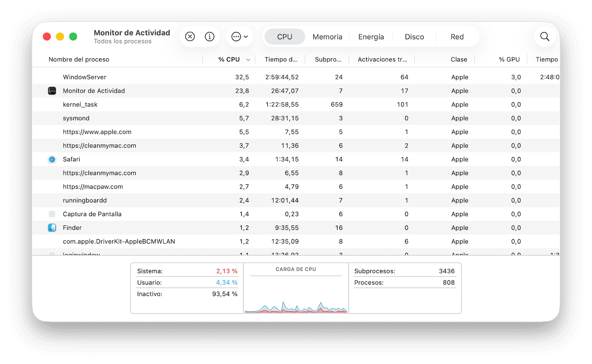Switch to the Red tab

[457, 37]
